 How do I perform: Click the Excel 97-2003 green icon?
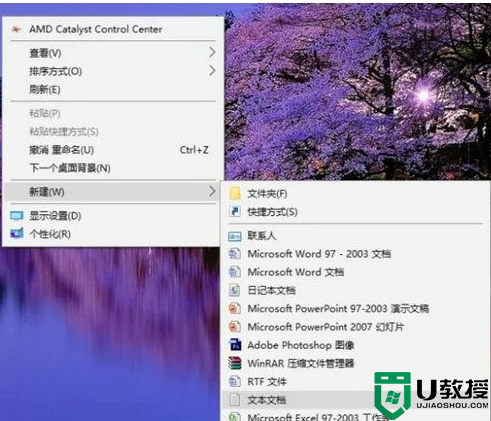coord(235,416)
